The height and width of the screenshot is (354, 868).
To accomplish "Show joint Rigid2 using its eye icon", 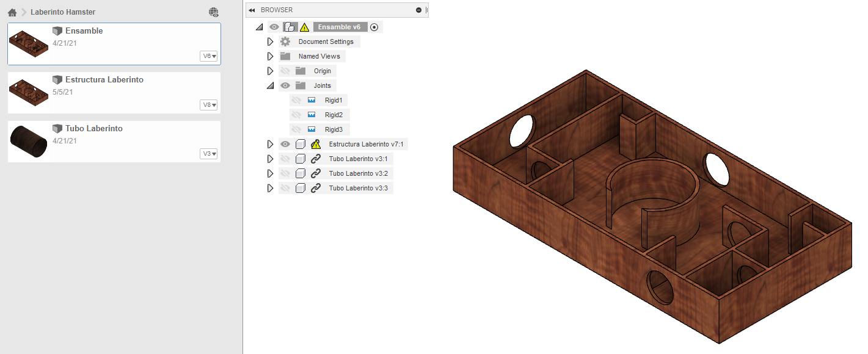I will coord(296,115).
